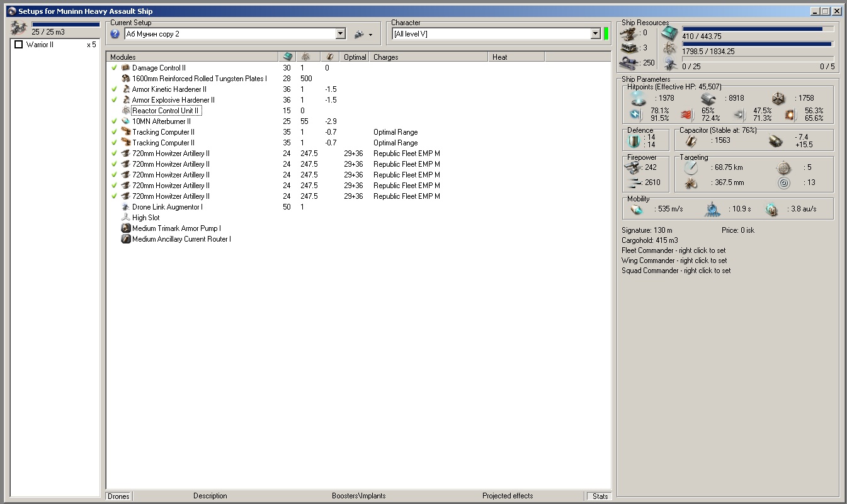Click the ship icon button next to setup name
847x504 pixels.
tap(360, 34)
